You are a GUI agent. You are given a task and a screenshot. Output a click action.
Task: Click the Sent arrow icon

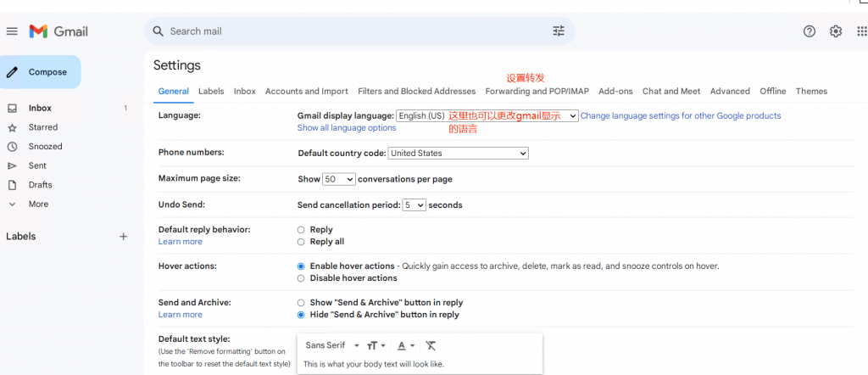(x=12, y=165)
